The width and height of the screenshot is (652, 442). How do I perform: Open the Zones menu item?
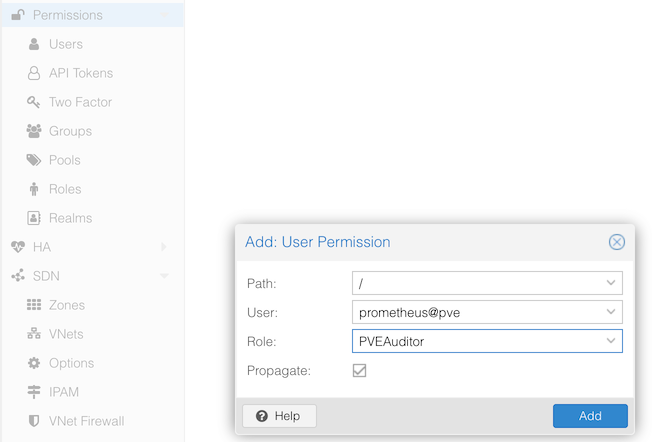click(x=66, y=305)
